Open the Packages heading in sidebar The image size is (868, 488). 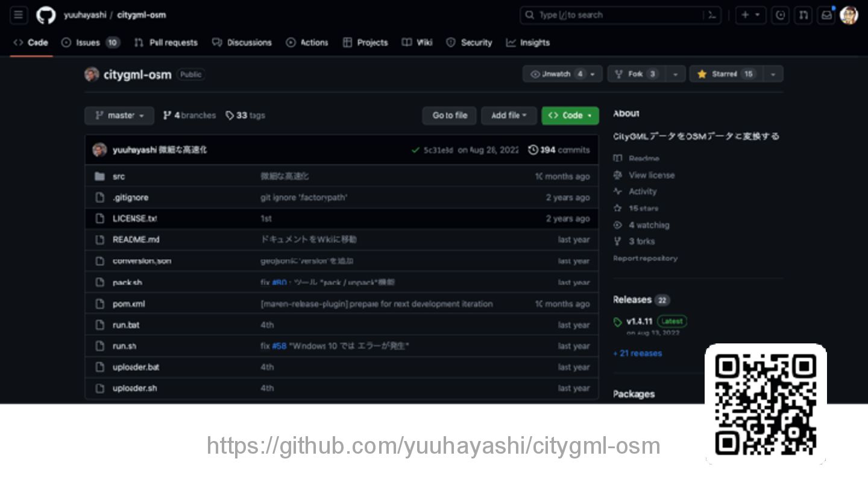(634, 394)
